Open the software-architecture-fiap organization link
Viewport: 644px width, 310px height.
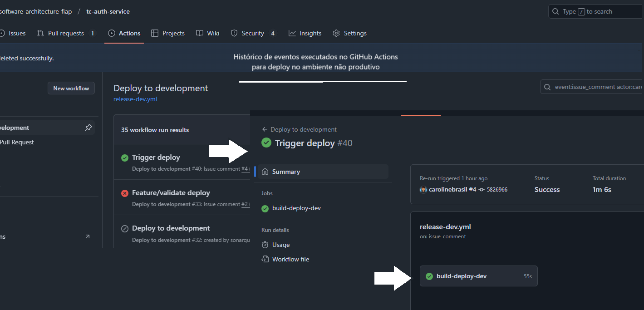pos(36,11)
